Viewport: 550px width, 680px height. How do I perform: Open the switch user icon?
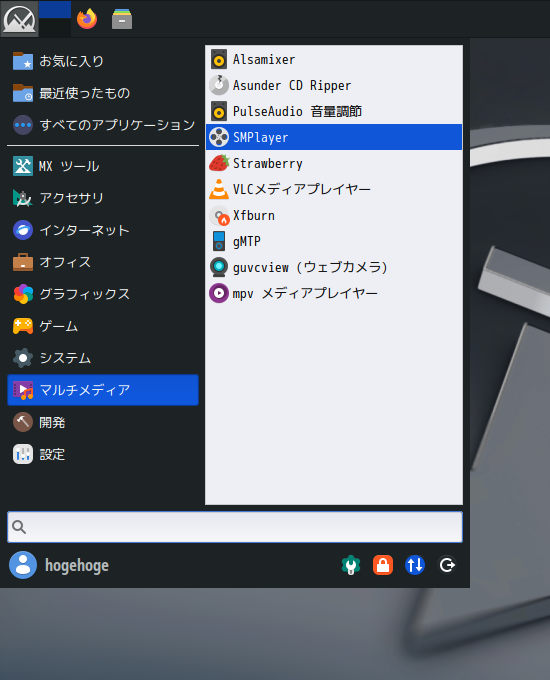pos(415,565)
